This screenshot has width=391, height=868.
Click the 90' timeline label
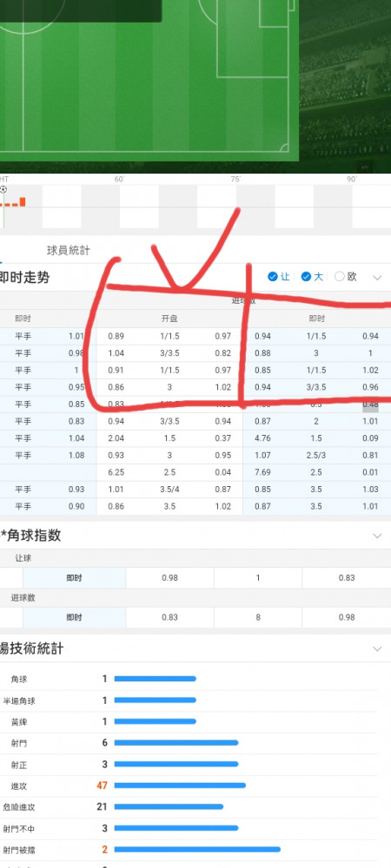352,180
